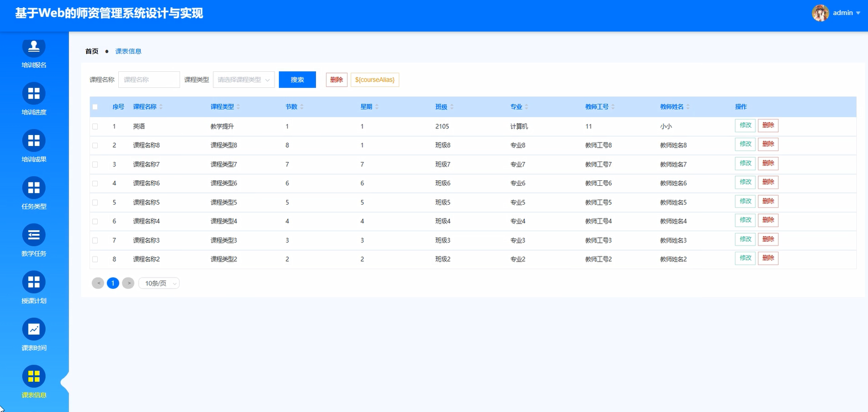Open 培训成果 sidebar icon
The height and width of the screenshot is (412, 868).
click(34, 140)
